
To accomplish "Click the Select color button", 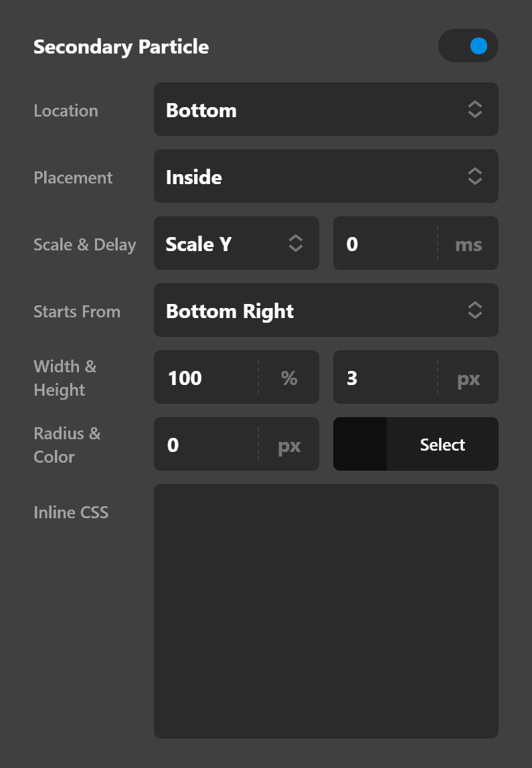I will tap(442, 444).
